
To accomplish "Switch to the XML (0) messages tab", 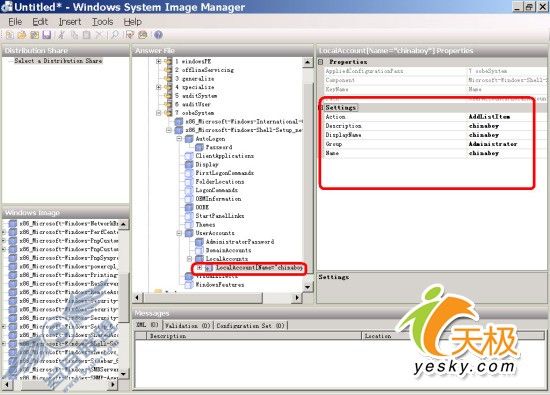I will pyautogui.click(x=148, y=325).
